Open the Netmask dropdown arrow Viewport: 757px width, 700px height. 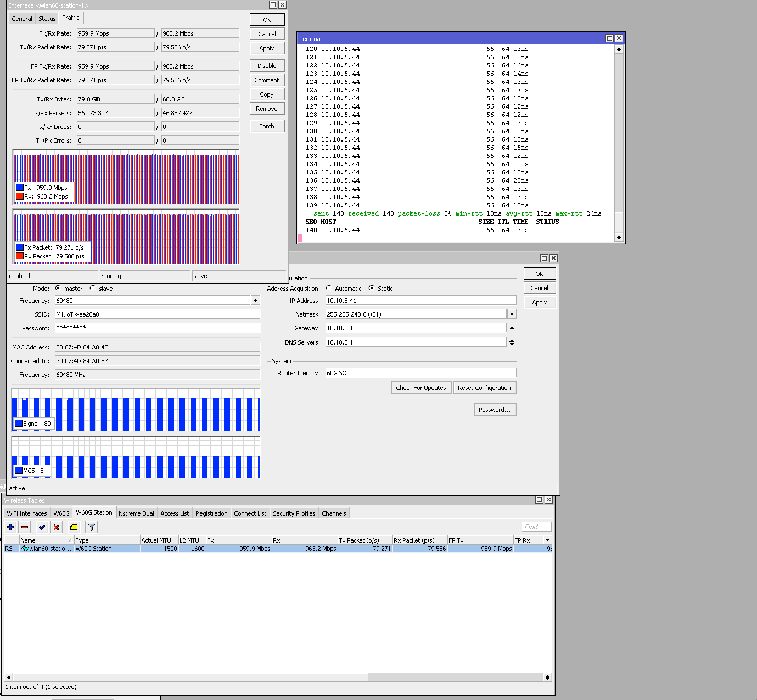512,314
